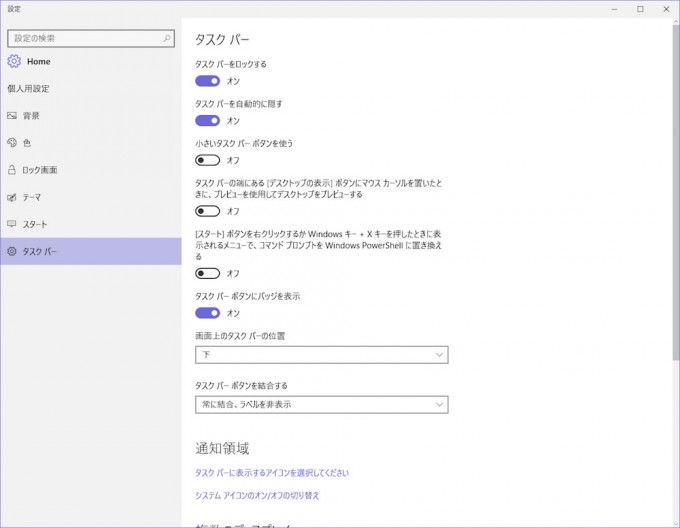Image resolution: width=680 pixels, height=528 pixels.
Task: Select the タスク バー sidebar item
Action: [x=91, y=251]
